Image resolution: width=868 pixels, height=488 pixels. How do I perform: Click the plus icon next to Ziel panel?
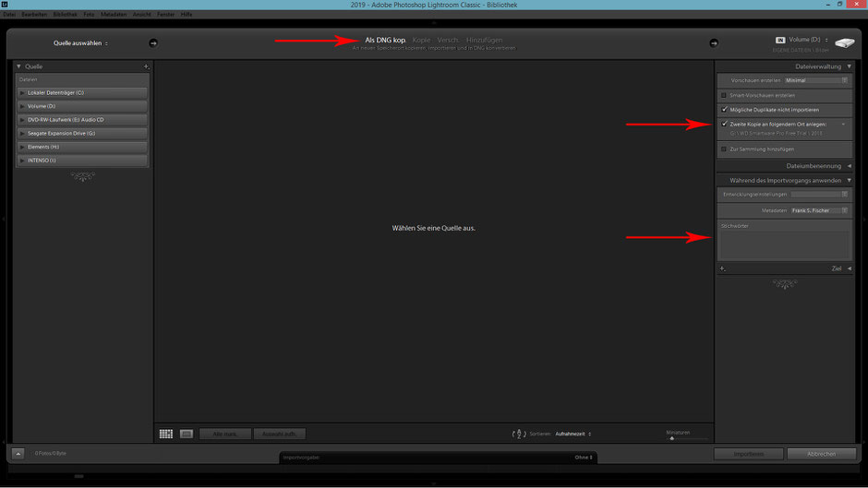click(x=722, y=268)
